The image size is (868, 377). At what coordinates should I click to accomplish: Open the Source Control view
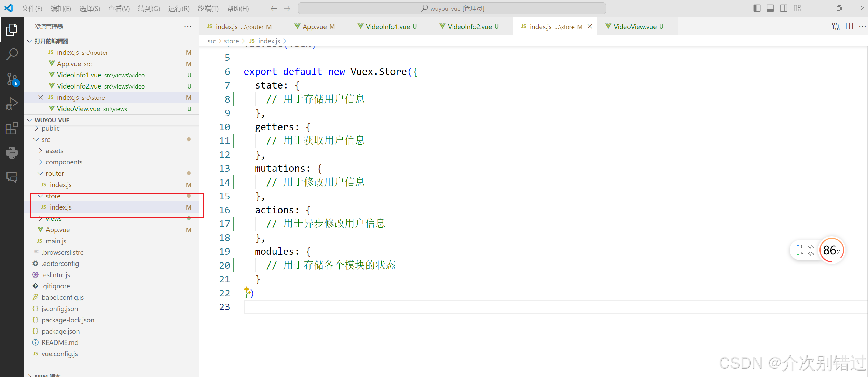coord(12,79)
